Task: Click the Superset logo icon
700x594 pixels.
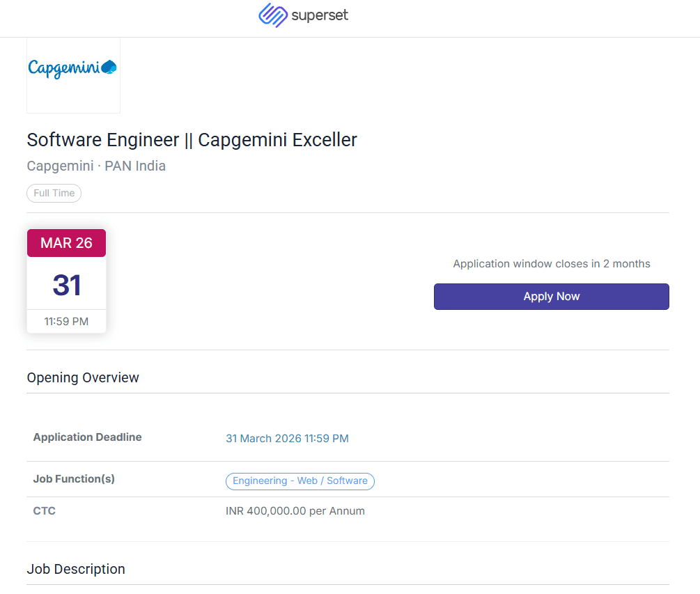Action: tap(273, 15)
